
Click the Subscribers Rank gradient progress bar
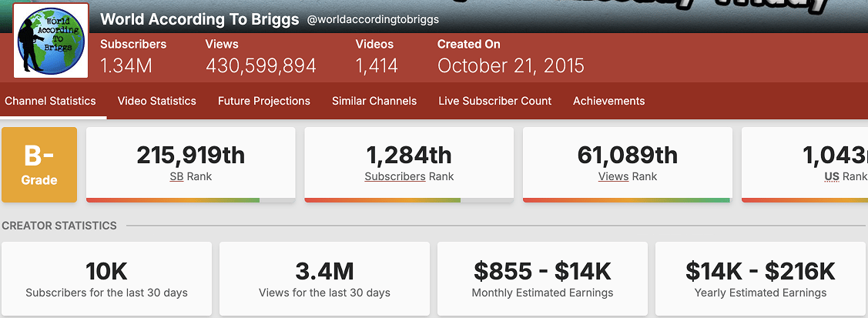409,200
